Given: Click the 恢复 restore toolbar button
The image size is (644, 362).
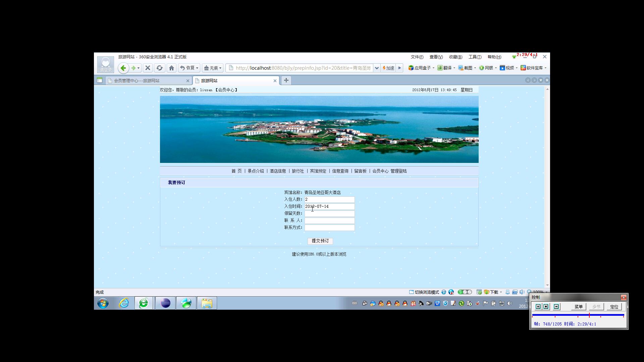Looking at the screenshot, I should (187, 68).
